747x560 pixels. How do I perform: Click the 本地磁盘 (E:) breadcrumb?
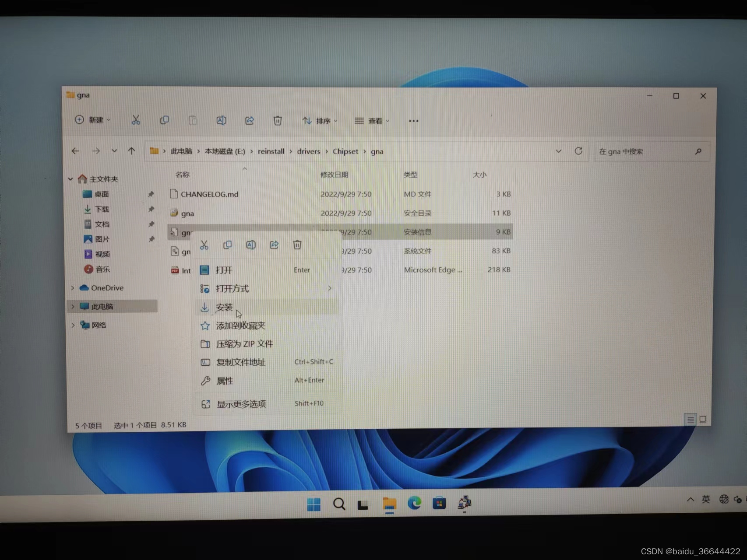[x=225, y=151]
